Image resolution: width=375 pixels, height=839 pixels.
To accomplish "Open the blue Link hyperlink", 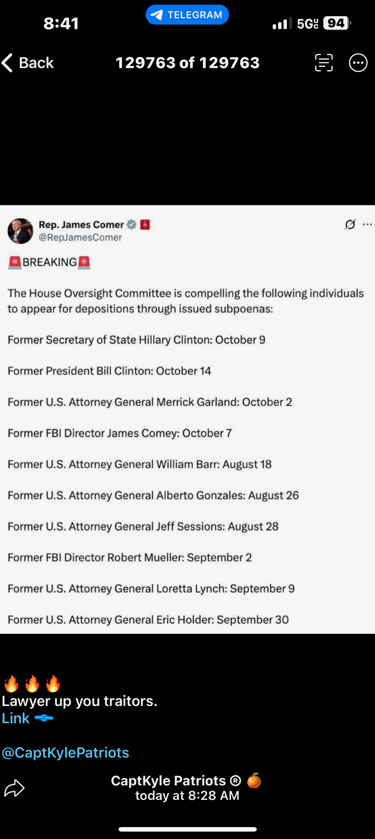I will click(16, 718).
